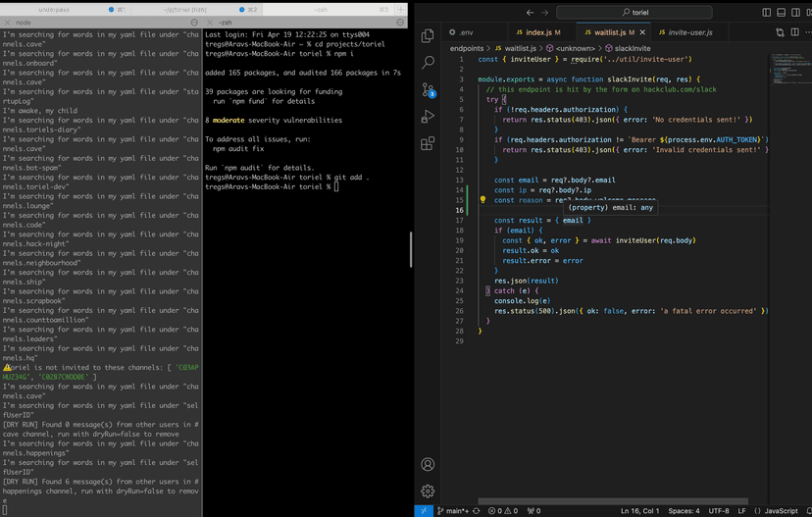Open the Search view in activity bar
The width and height of the screenshot is (812, 517).
coord(428,63)
